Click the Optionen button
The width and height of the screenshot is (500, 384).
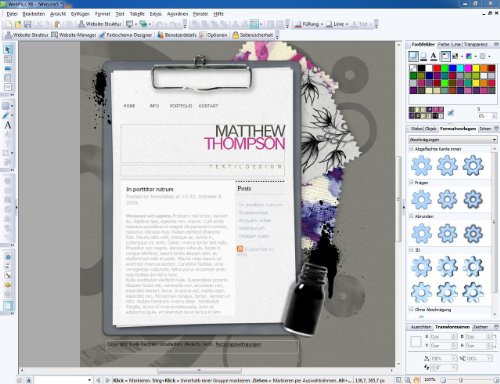click(x=213, y=35)
